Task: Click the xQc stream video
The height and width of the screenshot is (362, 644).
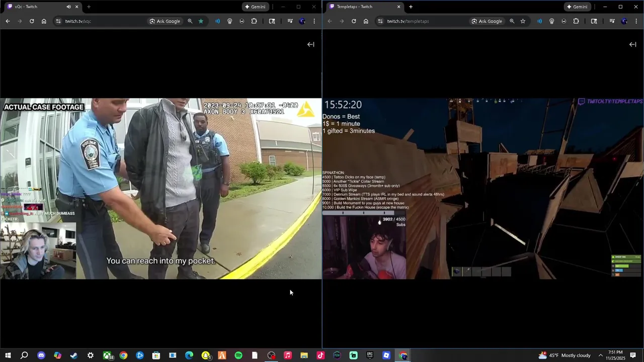Action: coord(161,189)
